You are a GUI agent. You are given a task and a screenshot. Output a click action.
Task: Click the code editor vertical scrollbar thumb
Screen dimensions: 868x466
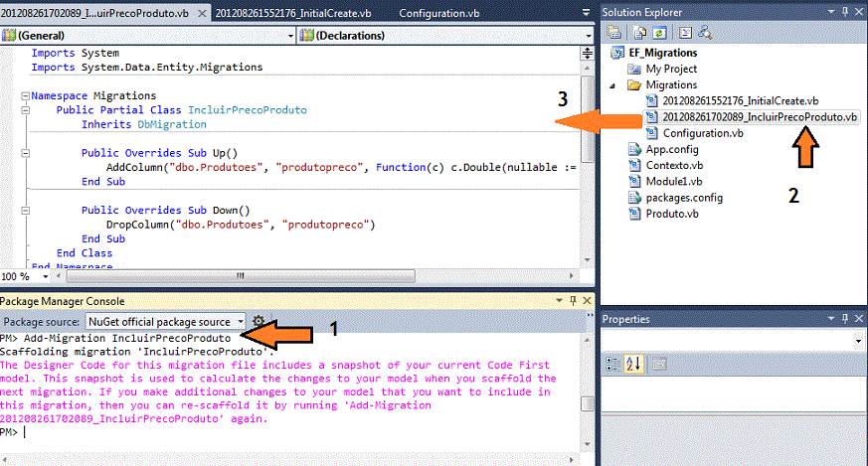click(587, 119)
